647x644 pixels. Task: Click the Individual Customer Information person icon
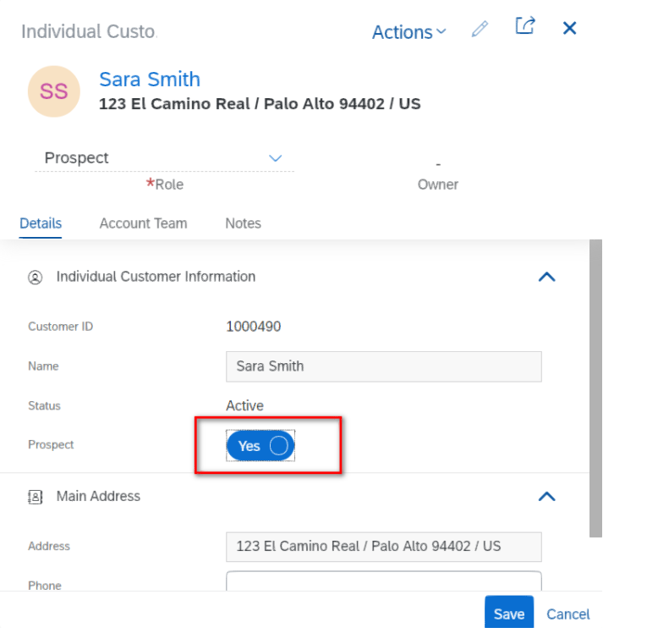[35, 277]
